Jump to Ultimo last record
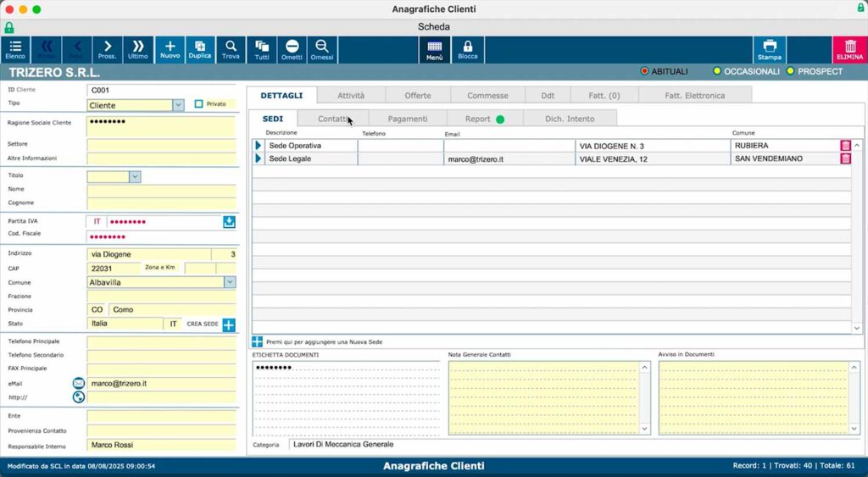Image resolution: width=868 pixels, height=477 pixels. click(x=138, y=50)
